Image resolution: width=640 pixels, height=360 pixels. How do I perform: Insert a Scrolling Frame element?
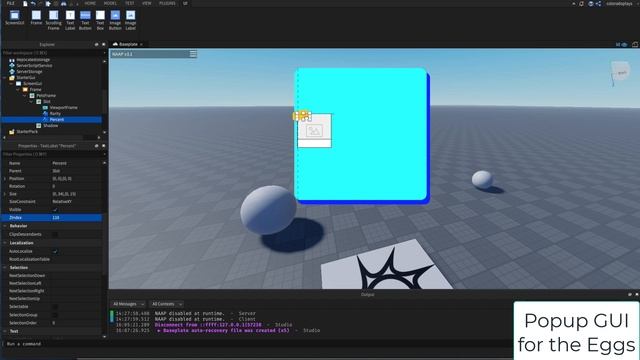pos(53,19)
